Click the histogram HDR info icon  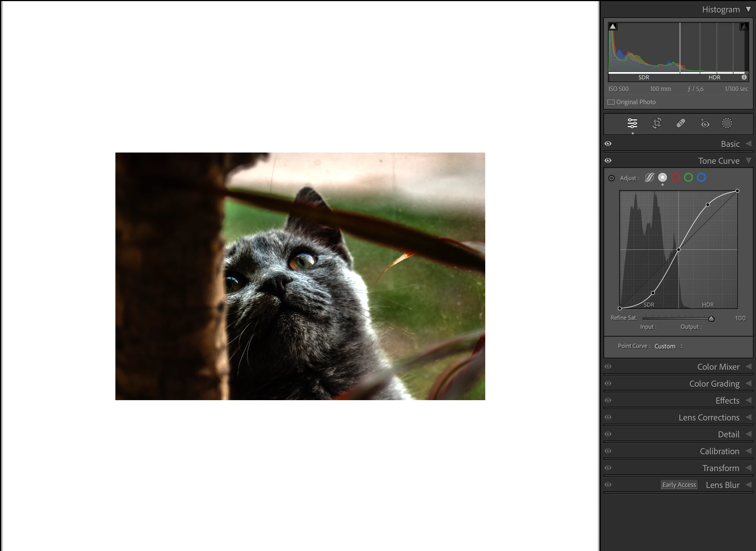click(744, 77)
